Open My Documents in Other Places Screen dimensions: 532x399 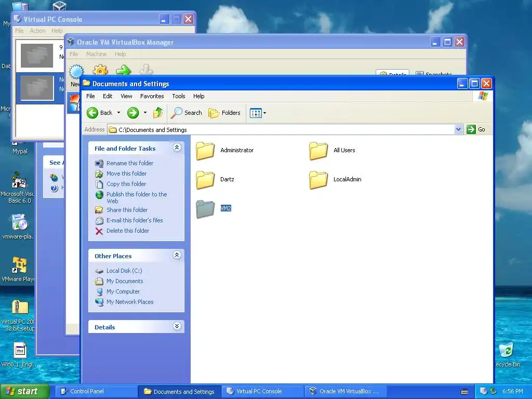coord(125,281)
